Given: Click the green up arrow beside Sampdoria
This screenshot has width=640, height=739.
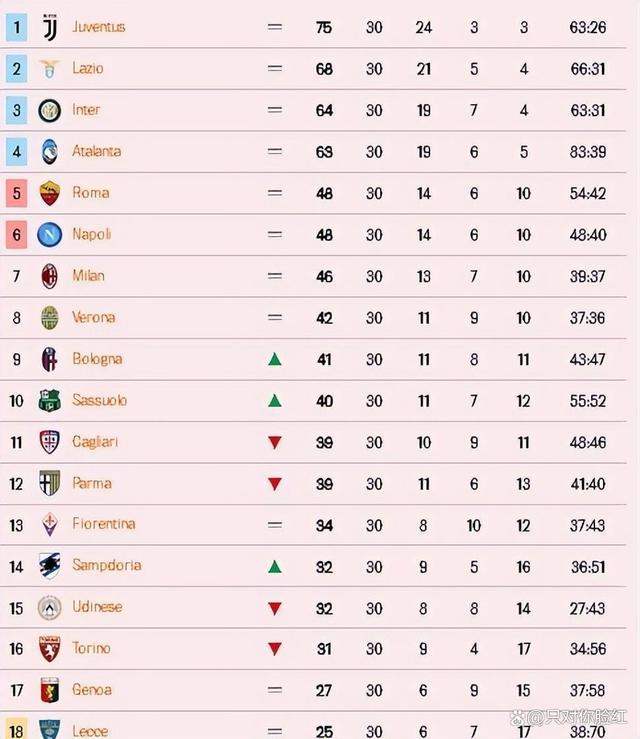Looking at the screenshot, I should tap(275, 567).
